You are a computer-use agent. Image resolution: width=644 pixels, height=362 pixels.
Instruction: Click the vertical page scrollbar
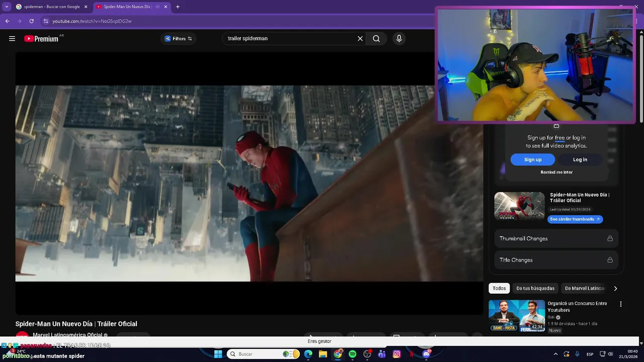(x=641, y=75)
